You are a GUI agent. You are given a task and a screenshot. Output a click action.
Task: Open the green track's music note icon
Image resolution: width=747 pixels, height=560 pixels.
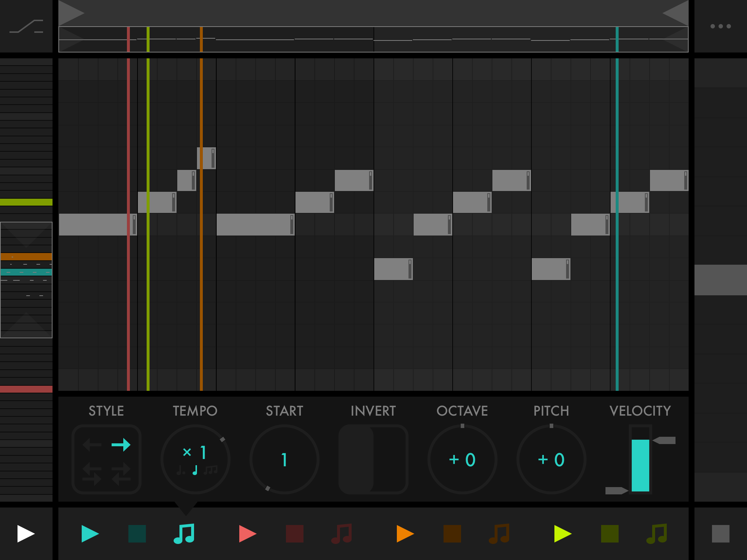click(x=657, y=534)
